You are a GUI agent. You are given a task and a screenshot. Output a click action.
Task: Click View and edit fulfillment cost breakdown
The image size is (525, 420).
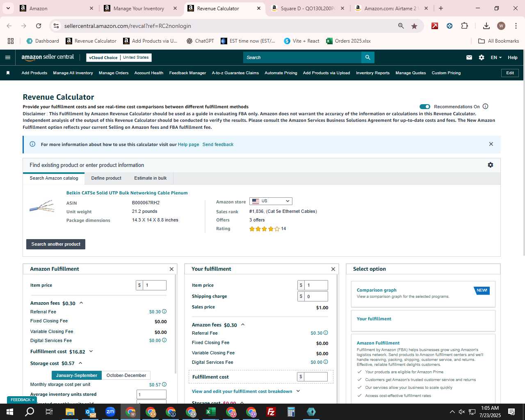pos(242,391)
